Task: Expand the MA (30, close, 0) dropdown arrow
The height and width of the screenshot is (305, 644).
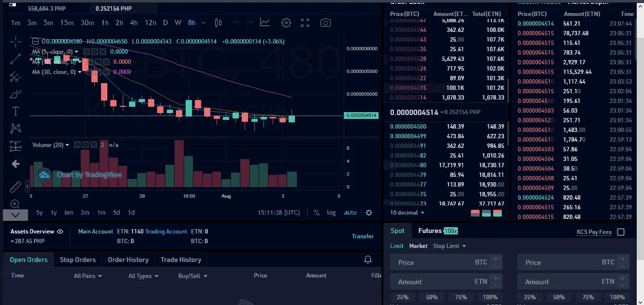Action: [x=80, y=72]
